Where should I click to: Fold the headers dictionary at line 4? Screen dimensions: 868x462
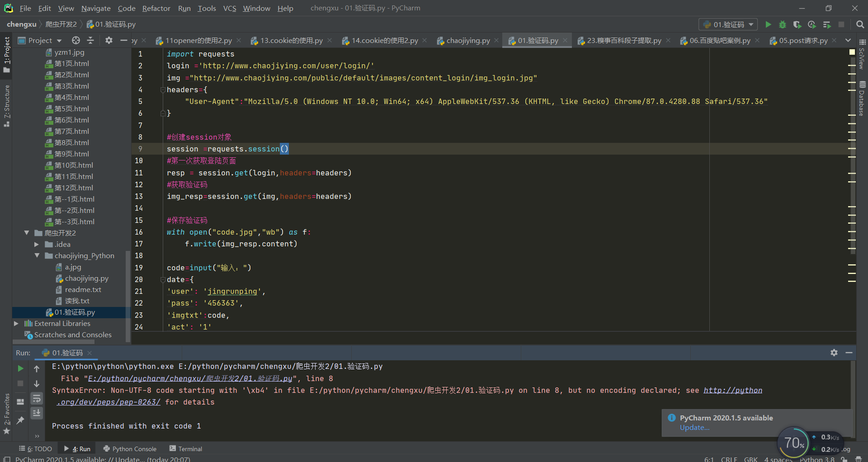pos(163,90)
